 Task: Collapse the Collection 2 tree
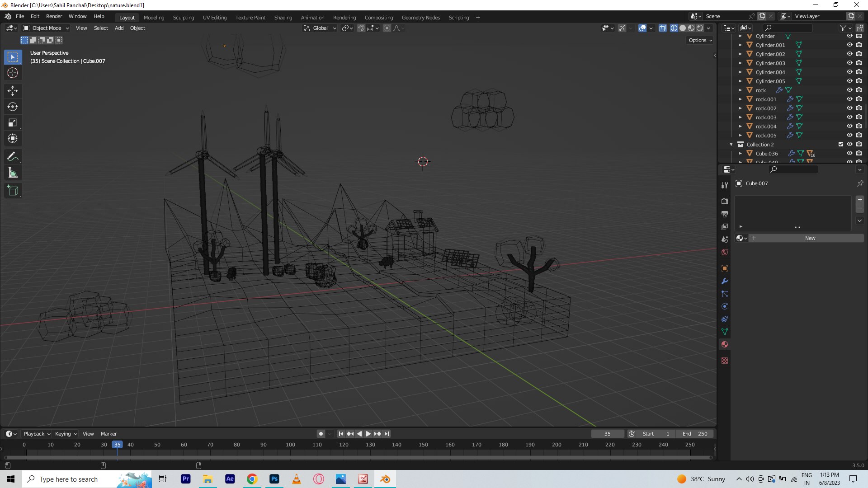pos(731,145)
